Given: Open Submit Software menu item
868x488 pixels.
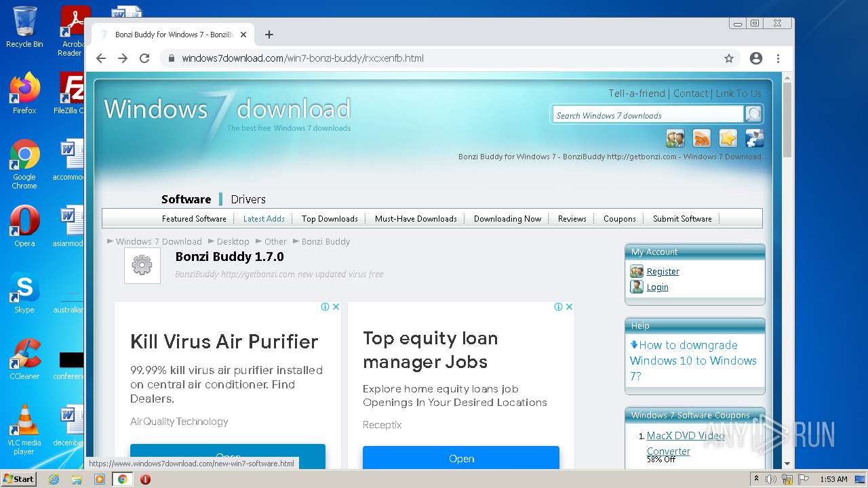Looking at the screenshot, I should [682, 219].
